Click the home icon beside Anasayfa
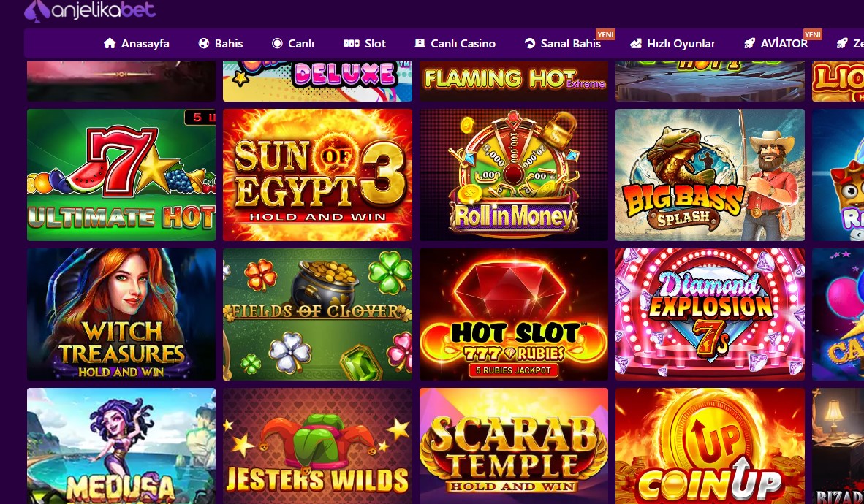The width and height of the screenshot is (864, 504). click(x=110, y=43)
